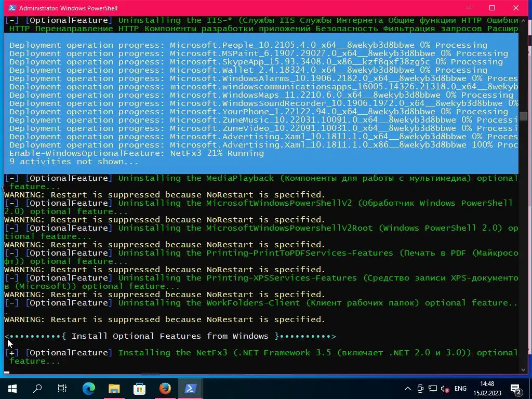Screen dimensions: 532x399
Task: Click the Uninstalling Printing-PrintToPDFServices-Features line
Action: [261, 257]
